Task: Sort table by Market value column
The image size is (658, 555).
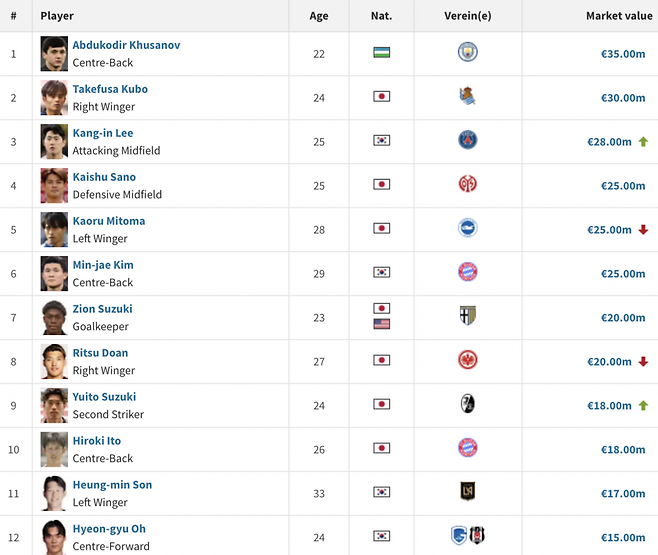Action: (618, 16)
